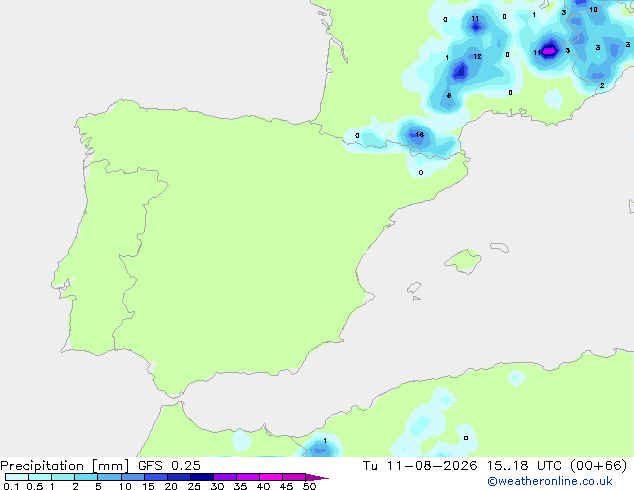Click the 1–2 mm legend color swatch
The width and height of the screenshot is (634, 490).
(x=63, y=477)
